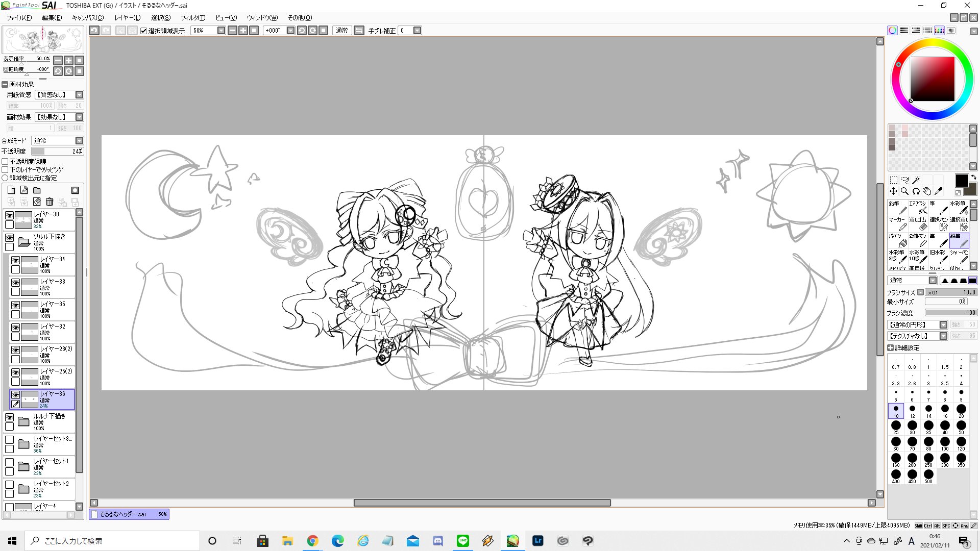
Task: Open the zoom 50% dropdown in toolbar
Action: point(221,31)
